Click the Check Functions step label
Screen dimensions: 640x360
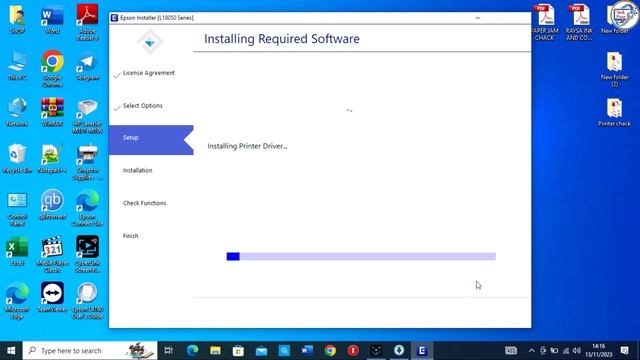click(x=144, y=203)
